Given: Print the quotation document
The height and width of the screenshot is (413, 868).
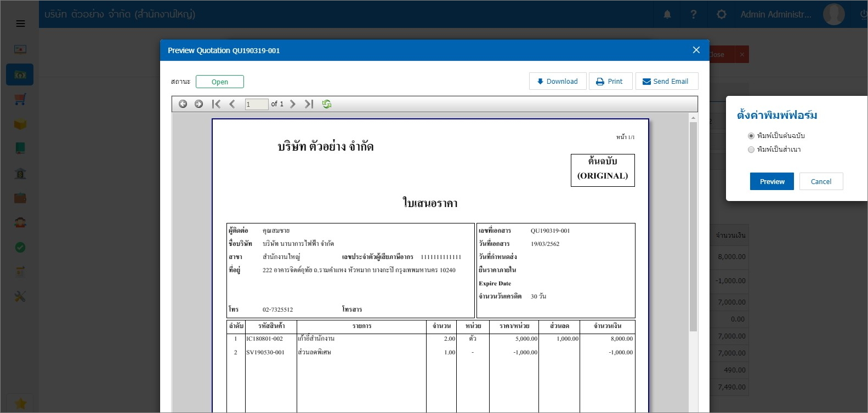Looking at the screenshot, I should 610,81.
